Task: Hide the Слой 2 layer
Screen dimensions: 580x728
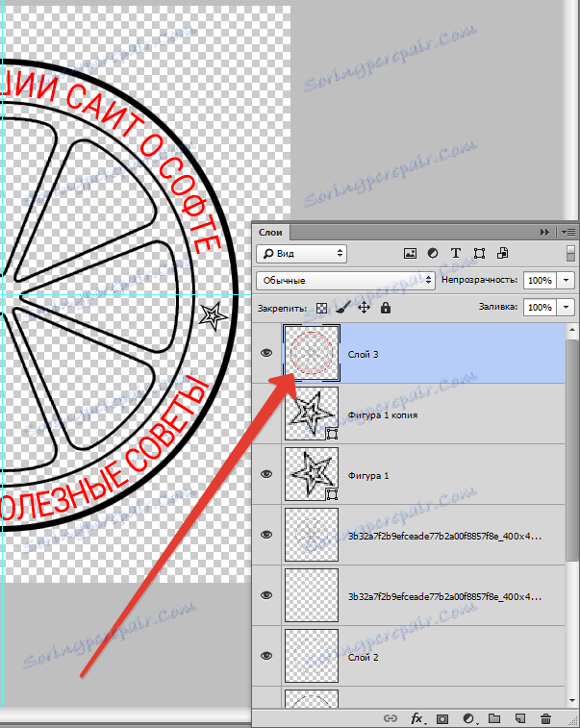Action: point(266,656)
